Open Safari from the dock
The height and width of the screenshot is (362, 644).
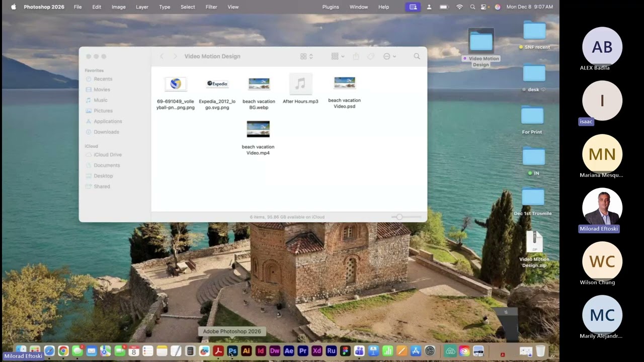[49, 351]
